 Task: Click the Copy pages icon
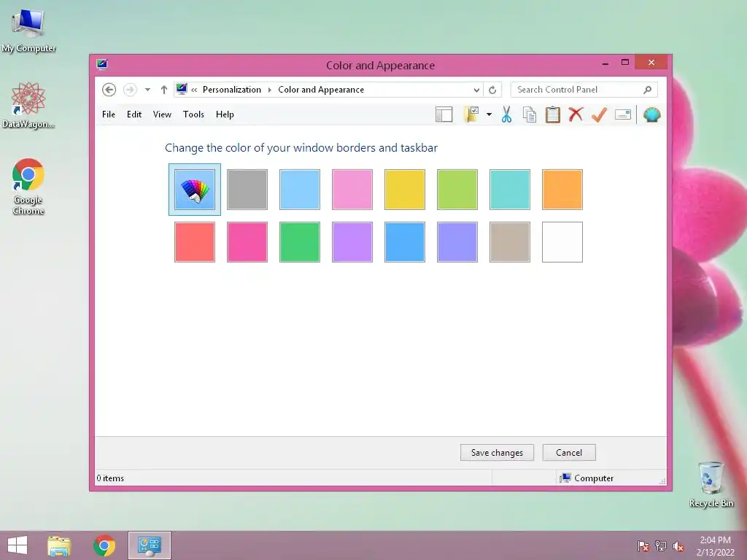coord(530,114)
